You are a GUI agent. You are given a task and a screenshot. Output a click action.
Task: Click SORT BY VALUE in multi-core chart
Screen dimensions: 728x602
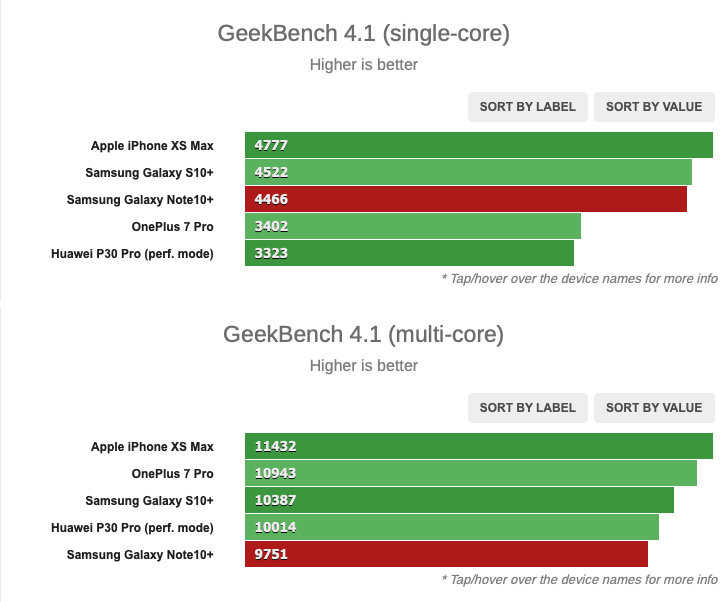(x=654, y=408)
